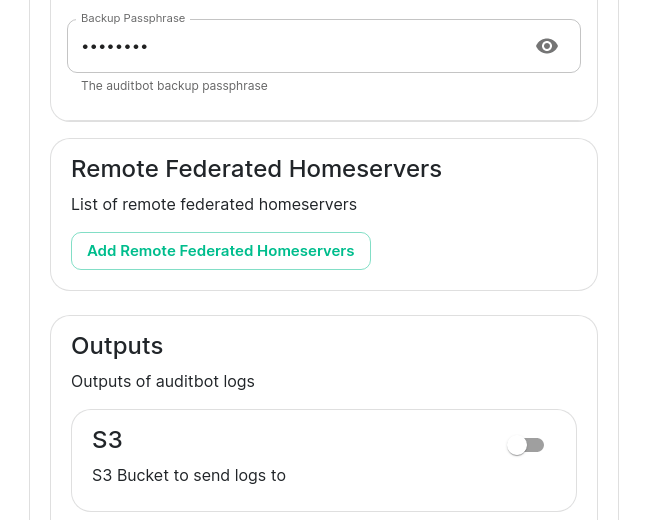Reveal the backup passphrase with eye icon
The width and height of the screenshot is (648, 520).
coord(546,46)
